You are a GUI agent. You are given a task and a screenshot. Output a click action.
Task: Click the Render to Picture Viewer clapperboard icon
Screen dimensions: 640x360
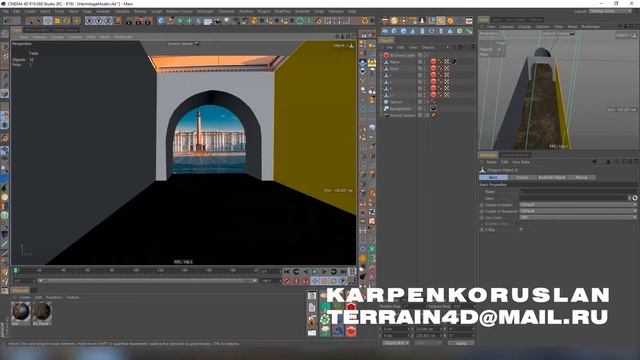point(139,21)
